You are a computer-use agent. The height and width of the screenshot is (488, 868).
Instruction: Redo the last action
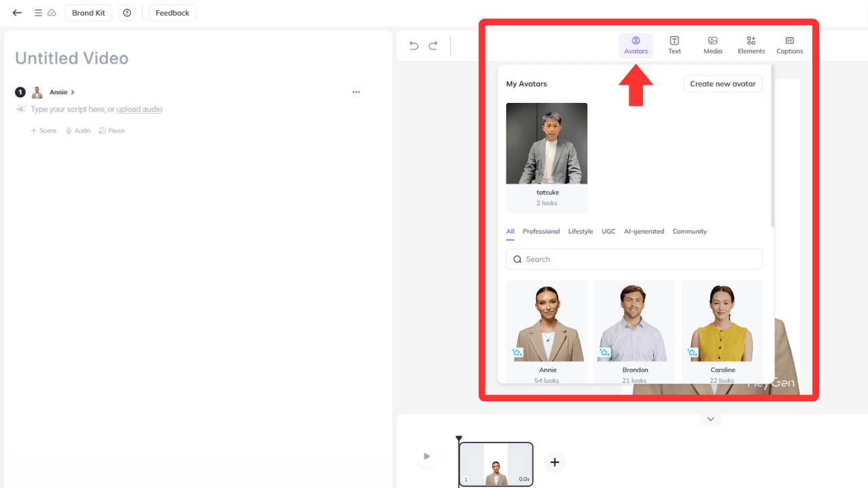pos(433,45)
